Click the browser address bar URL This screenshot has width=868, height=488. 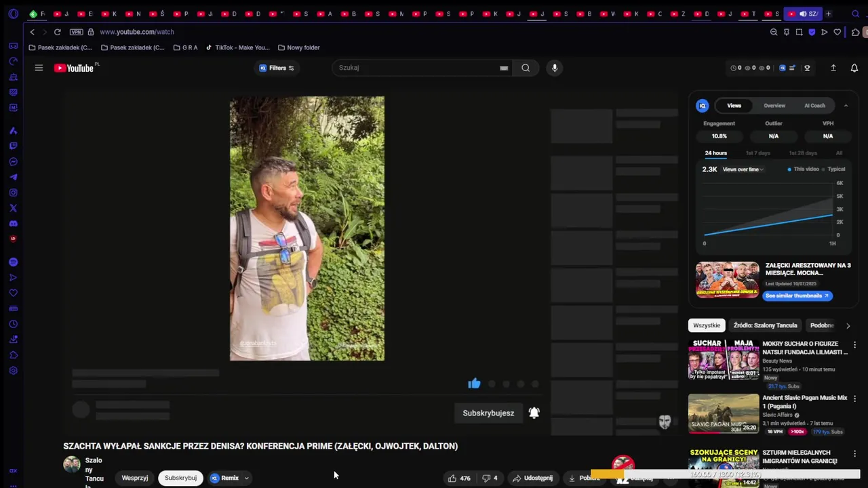pyautogui.click(x=137, y=32)
